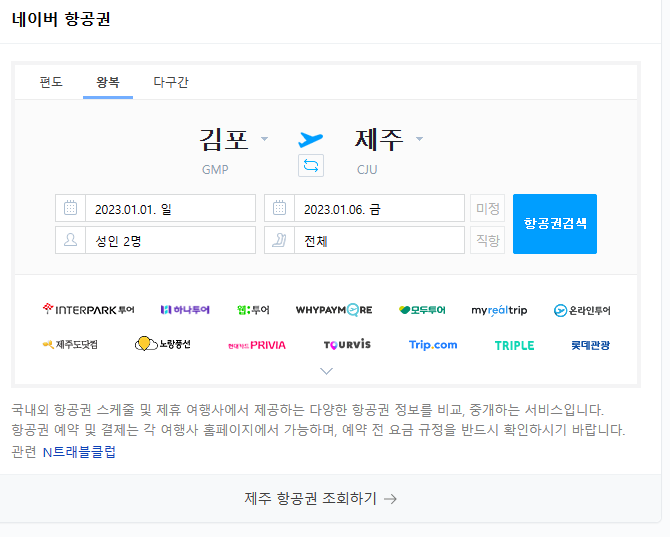The height and width of the screenshot is (537, 670).
Task: Click the 네이버 항공권 title
Action: 61,19
